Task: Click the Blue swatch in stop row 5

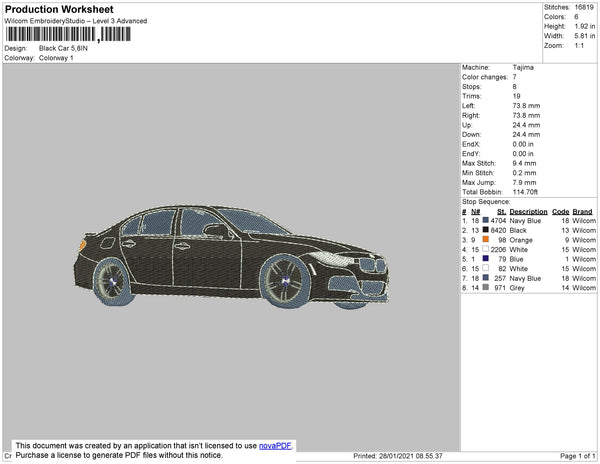Action: (x=486, y=259)
